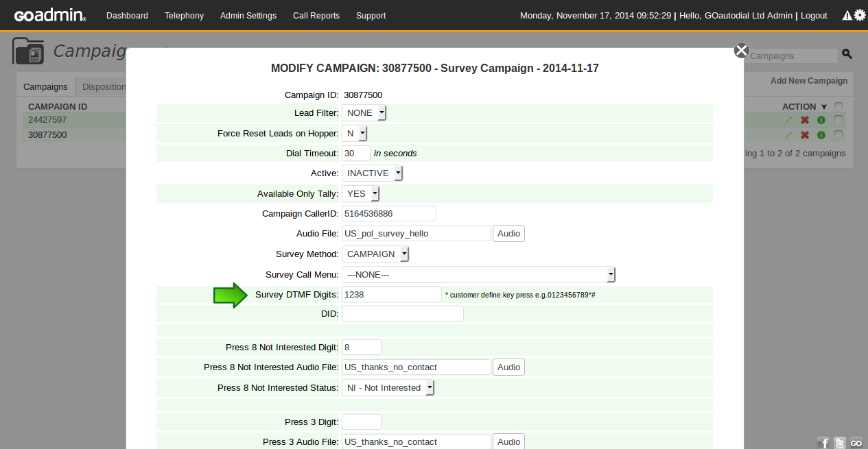868x449 pixels.
Task: Click the CAMPAIGN ID column header
Action: coord(58,106)
